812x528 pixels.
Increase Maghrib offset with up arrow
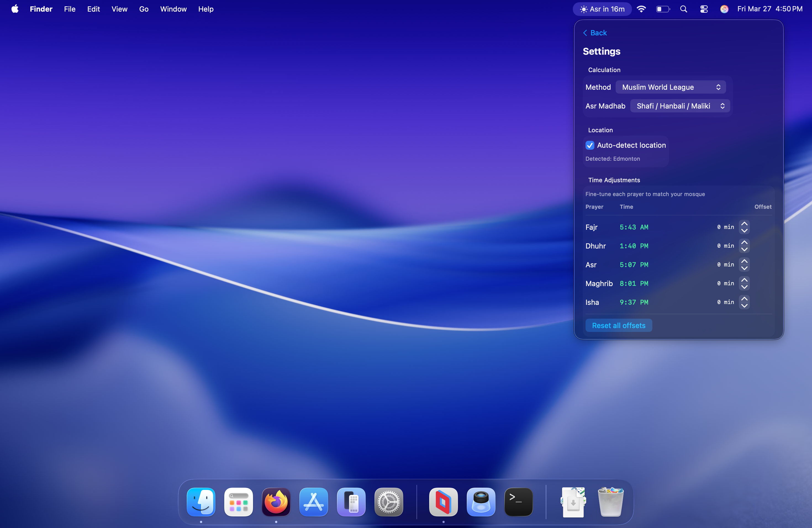tap(744, 280)
